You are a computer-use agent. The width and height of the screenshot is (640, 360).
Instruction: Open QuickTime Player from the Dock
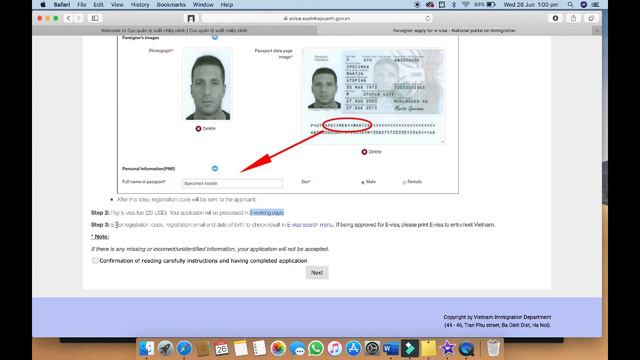(466, 349)
